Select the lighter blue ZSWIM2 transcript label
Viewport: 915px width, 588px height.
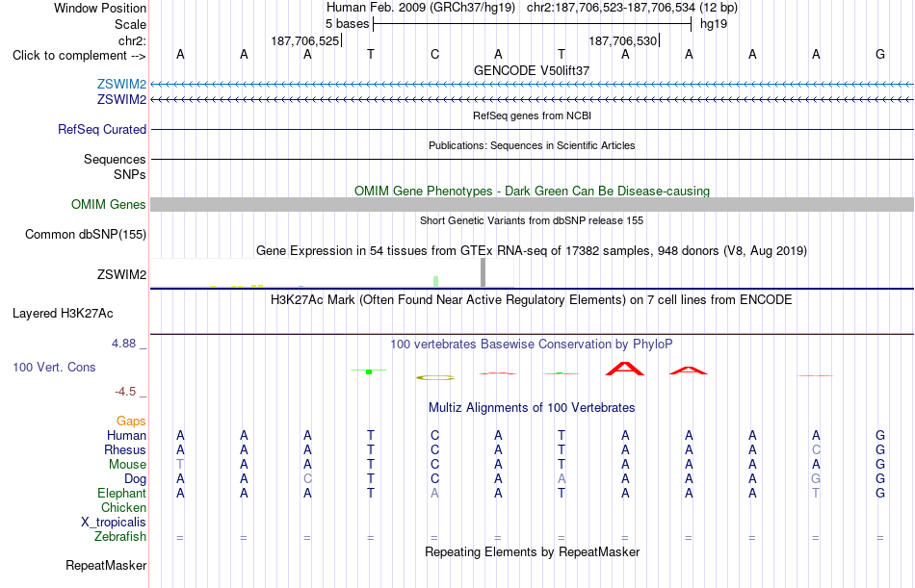121,85
